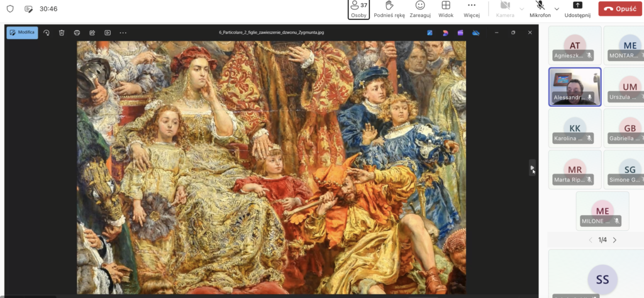Raise your hand with Podnieś rękę
This screenshot has height=298, width=644.
tap(389, 9)
